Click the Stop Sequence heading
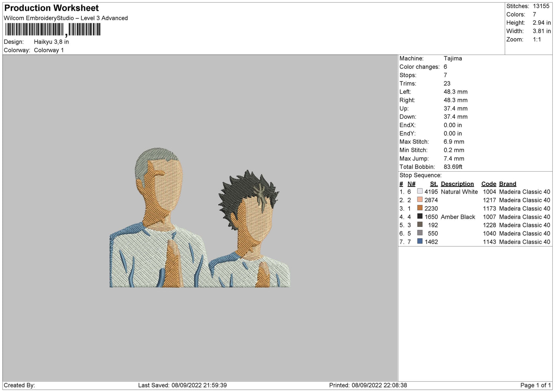555x392 pixels. (x=421, y=175)
